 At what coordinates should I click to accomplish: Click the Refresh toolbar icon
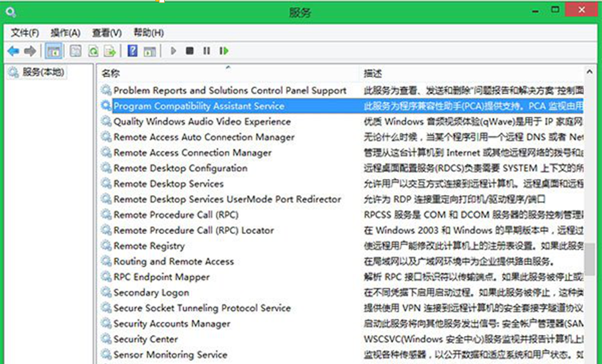coord(93,51)
